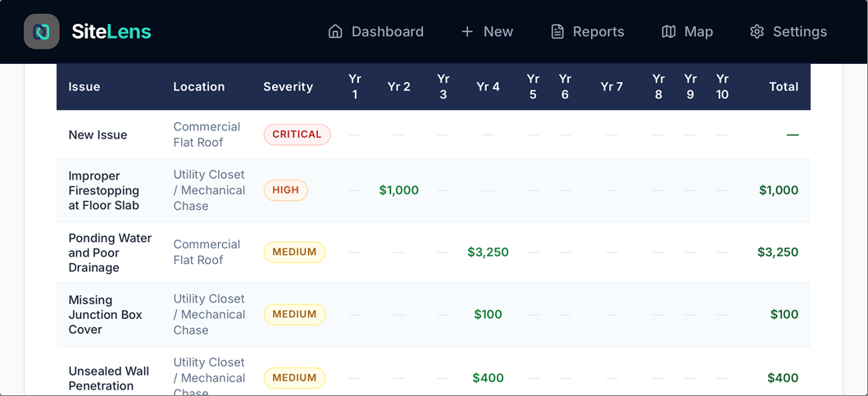
Task: Select Missing Junction Box Cover issue
Action: tap(105, 315)
